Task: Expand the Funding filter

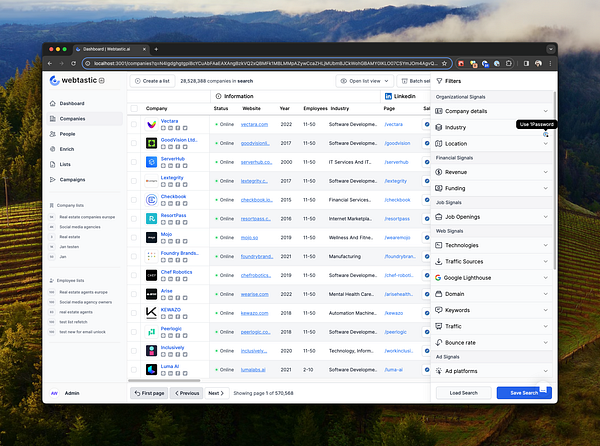Action: (492, 188)
